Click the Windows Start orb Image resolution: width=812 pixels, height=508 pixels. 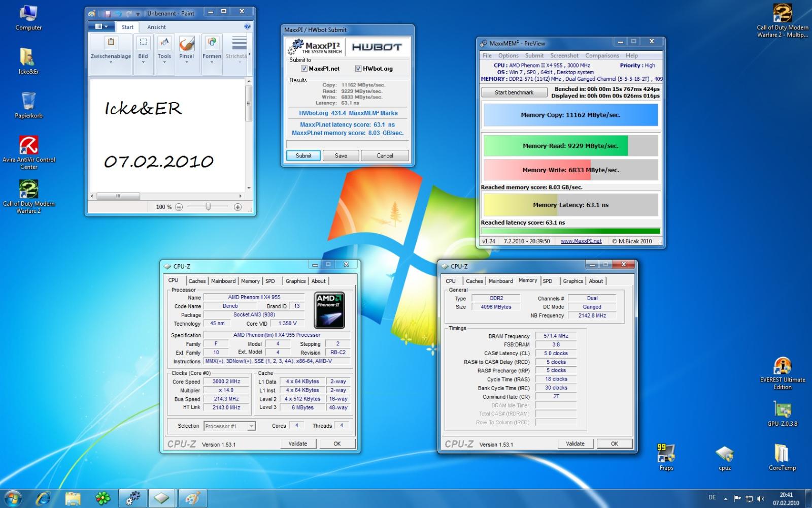coord(13,498)
